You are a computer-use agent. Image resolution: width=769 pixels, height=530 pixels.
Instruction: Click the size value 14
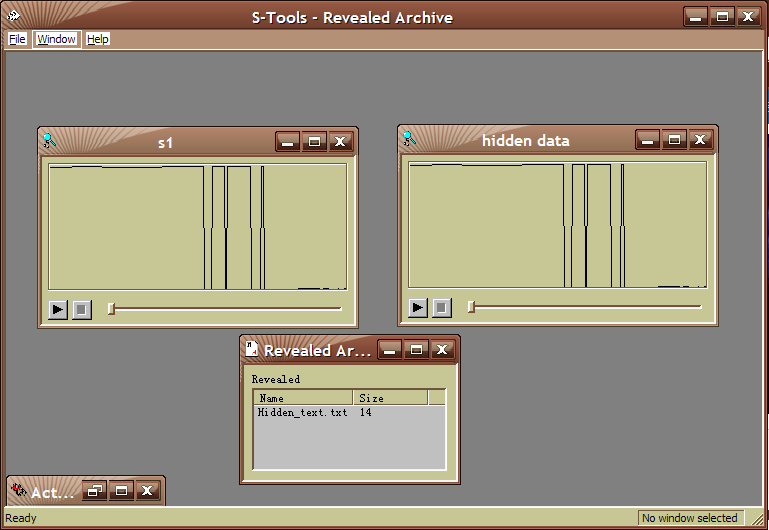click(x=365, y=412)
